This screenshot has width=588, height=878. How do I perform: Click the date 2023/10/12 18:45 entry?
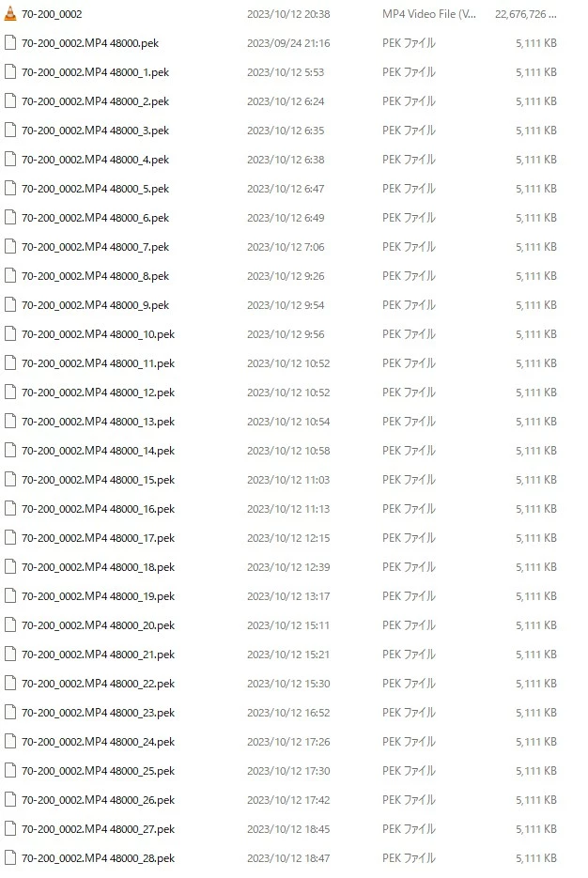pos(288,829)
